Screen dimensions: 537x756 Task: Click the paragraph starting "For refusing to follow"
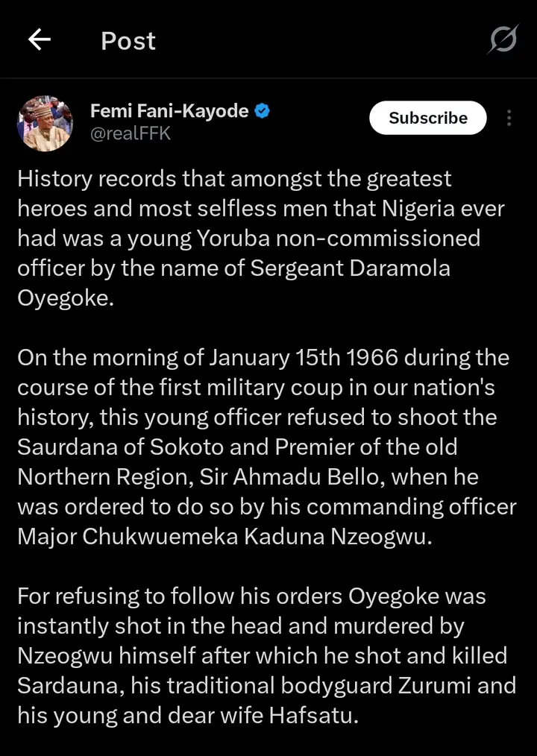(262, 656)
